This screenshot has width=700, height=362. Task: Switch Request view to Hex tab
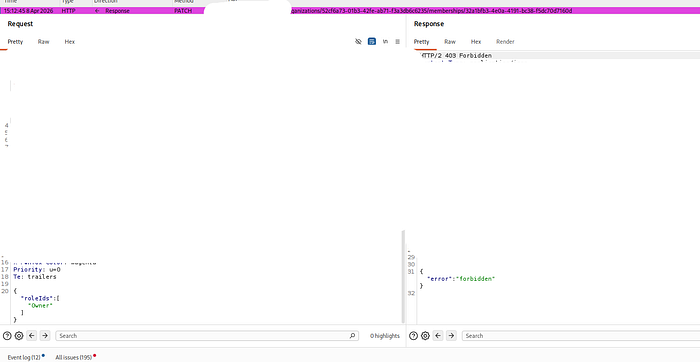pyautogui.click(x=70, y=42)
